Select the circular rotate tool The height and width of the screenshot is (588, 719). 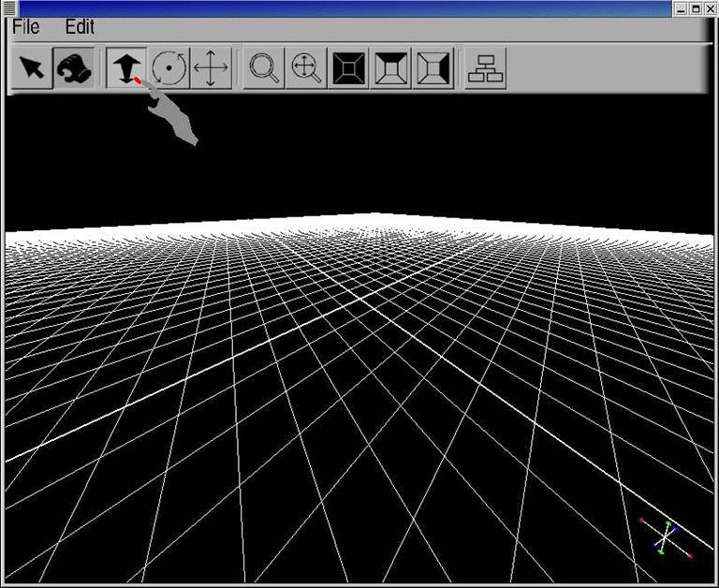pos(169,67)
